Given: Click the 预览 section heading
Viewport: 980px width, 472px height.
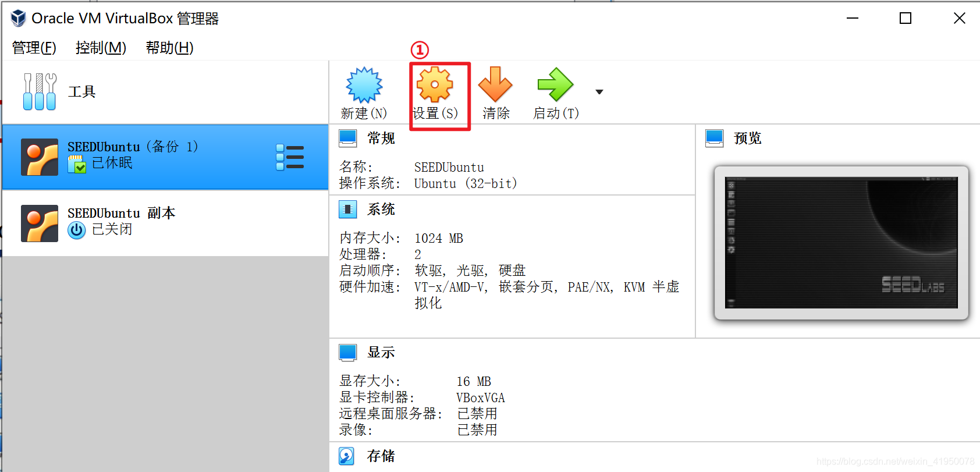Looking at the screenshot, I should [x=748, y=139].
